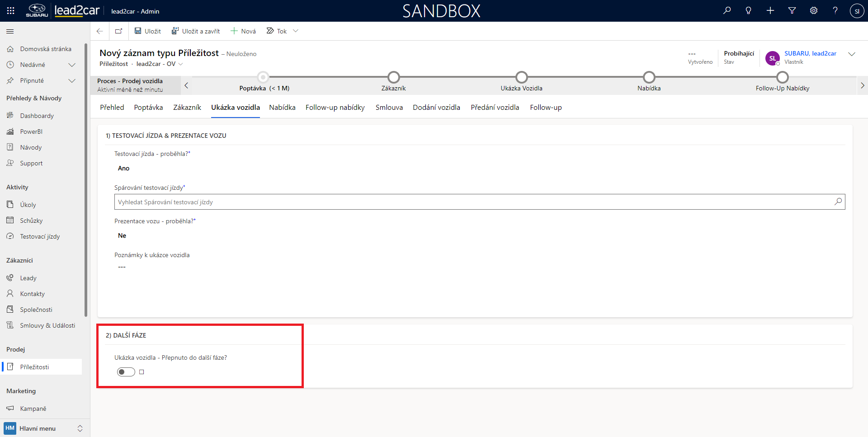The width and height of the screenshot is (868, 437).
Task: Expand the Nedávné section in sidebar
Action: tap(71, 65)
